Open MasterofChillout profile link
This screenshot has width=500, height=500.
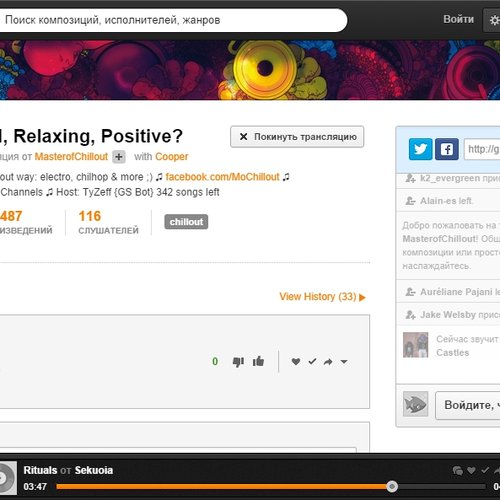(71, 156)
